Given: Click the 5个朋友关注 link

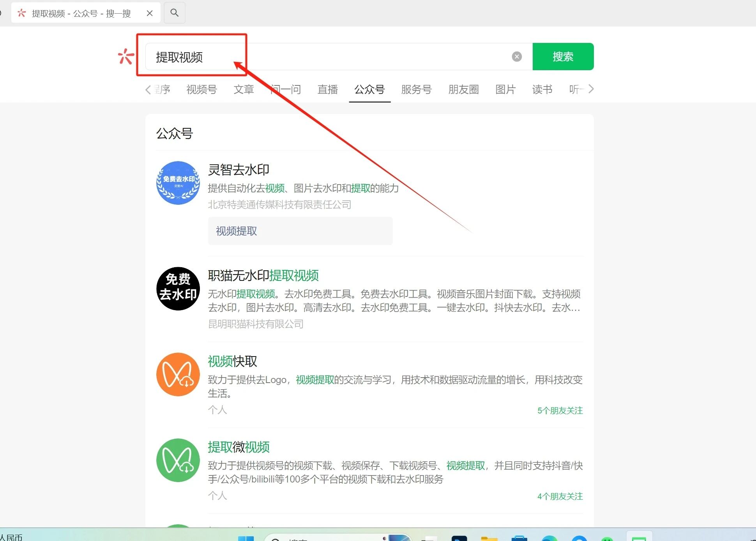Looking at the screenshot, I should point(560,410).
